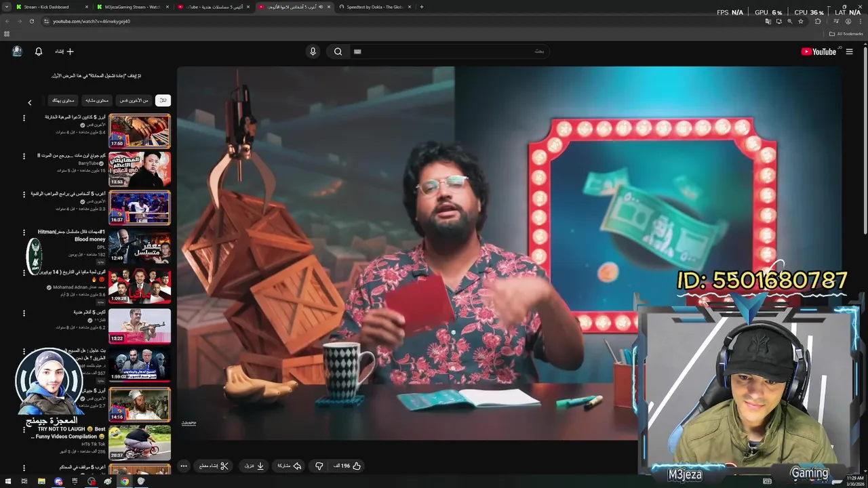Viewport: 868px width, 488px height.
Task: Open options menu for Hitman Blood money video
Action: click(x=24, y=234)
